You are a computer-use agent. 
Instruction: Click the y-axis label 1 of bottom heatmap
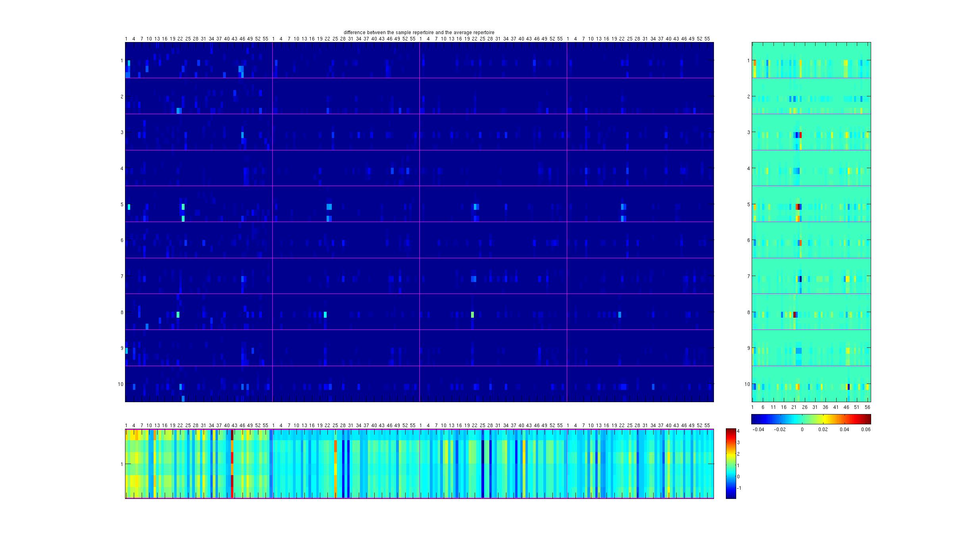tap(121, 464)
